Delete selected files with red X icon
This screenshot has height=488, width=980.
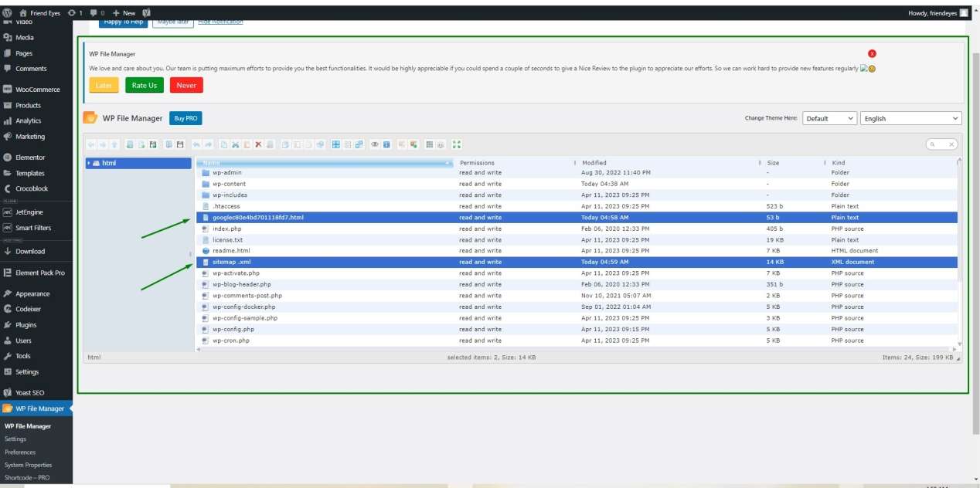258,144
